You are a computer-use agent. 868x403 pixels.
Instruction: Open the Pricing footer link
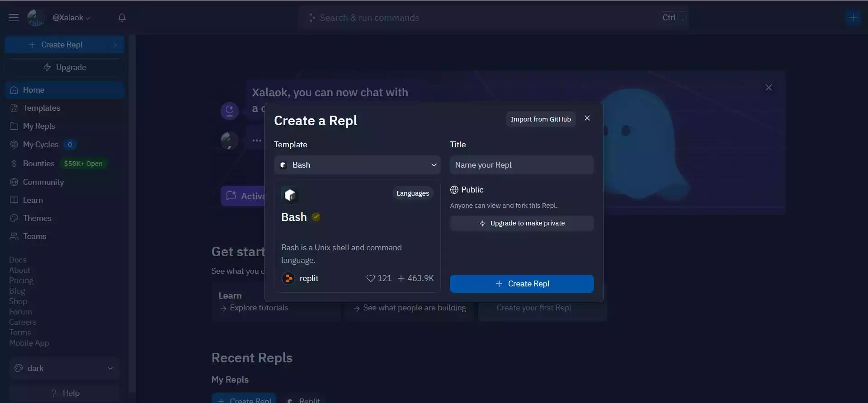coord(21,281)
